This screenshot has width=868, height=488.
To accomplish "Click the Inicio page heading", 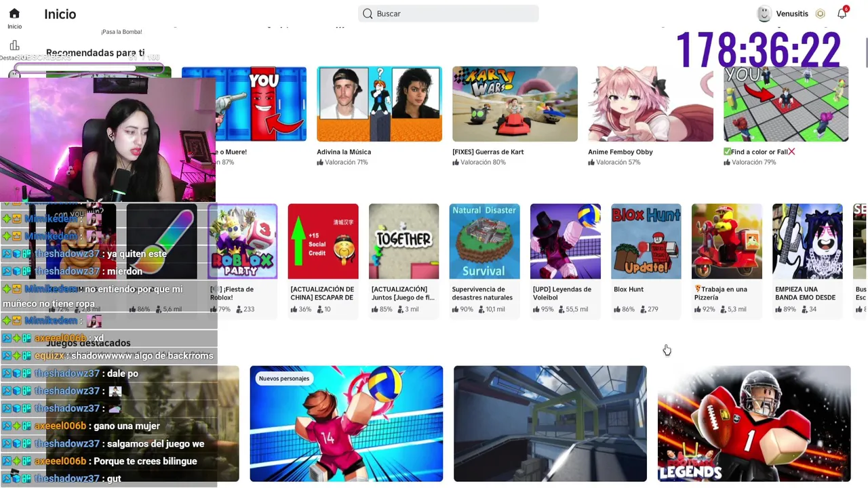I will pos(60,14).
